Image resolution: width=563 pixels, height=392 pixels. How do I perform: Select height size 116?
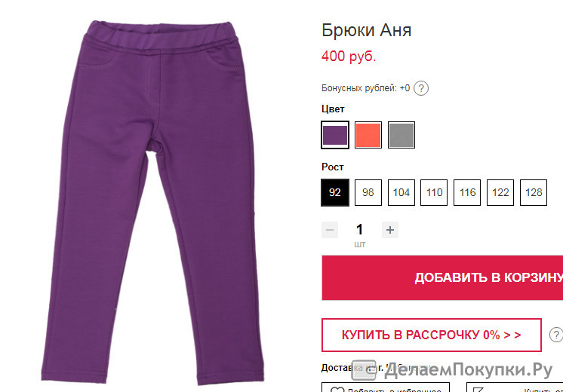[467, 192]
